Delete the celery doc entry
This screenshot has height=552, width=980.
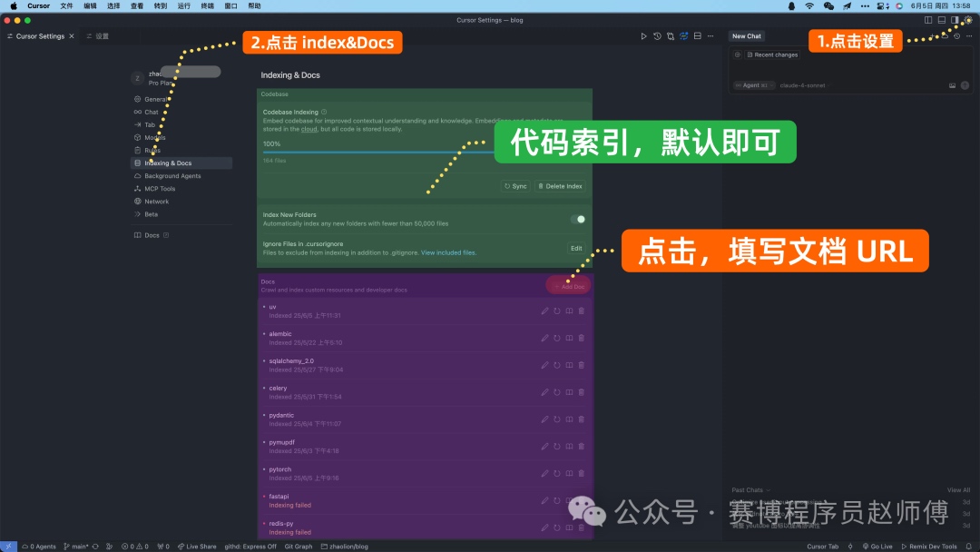(582, 392)
